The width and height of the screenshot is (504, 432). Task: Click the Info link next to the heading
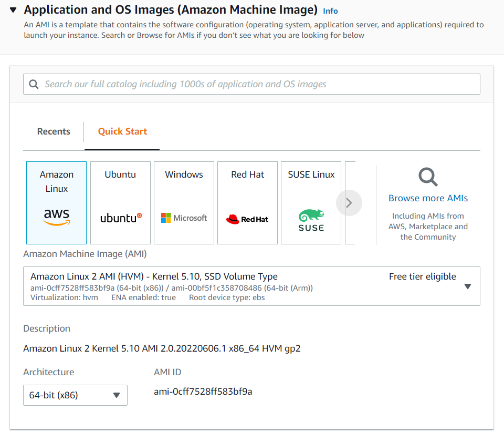click(330, 10)
